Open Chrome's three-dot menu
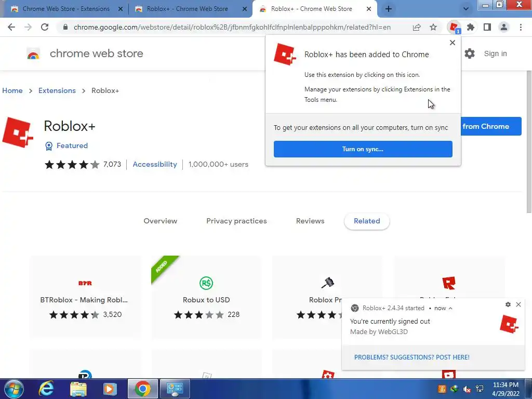The width and height of the screenshot is (532, 399). (521, 27)
